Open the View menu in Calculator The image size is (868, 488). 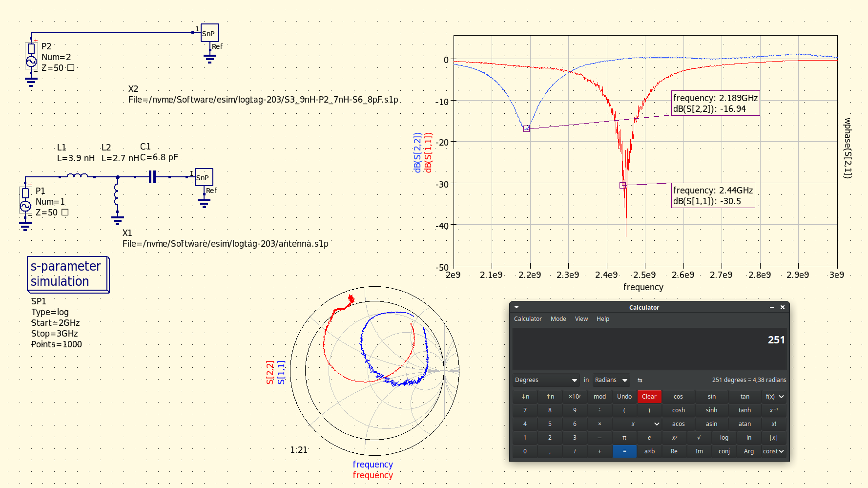pos(581,319)
